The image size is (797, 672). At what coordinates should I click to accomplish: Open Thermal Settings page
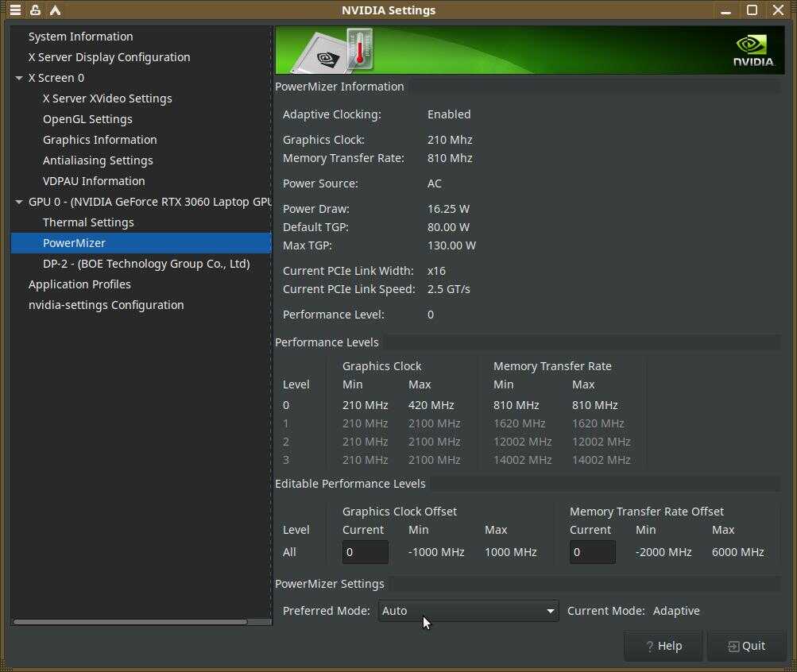pos(88,222)
